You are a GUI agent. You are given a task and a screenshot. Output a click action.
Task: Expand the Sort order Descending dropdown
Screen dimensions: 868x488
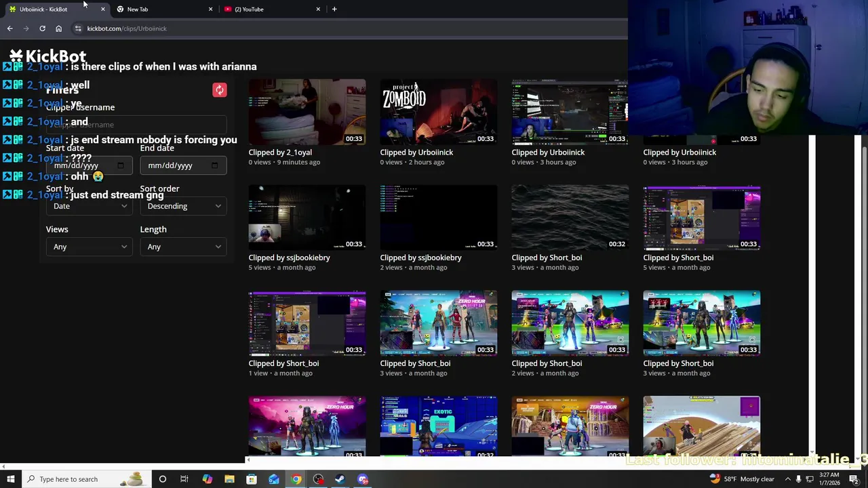(183, 206)
